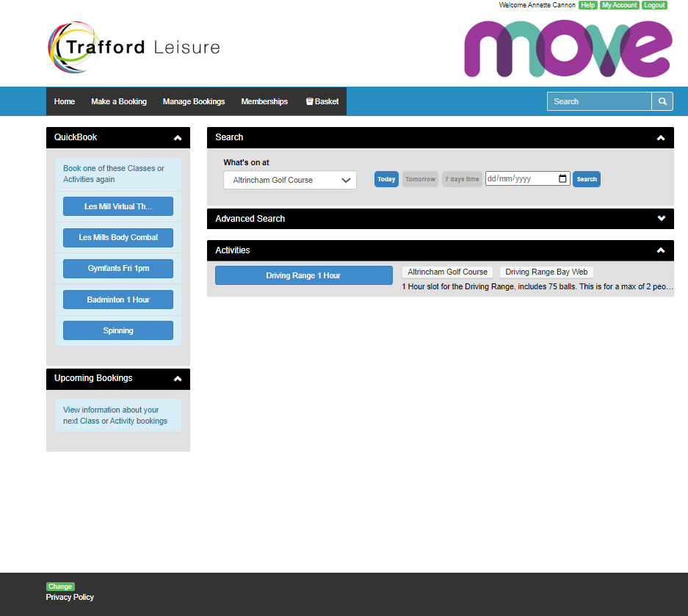Select the Tomorrow filter button
The width and height of the screenshot is (688, 616).
420,179
